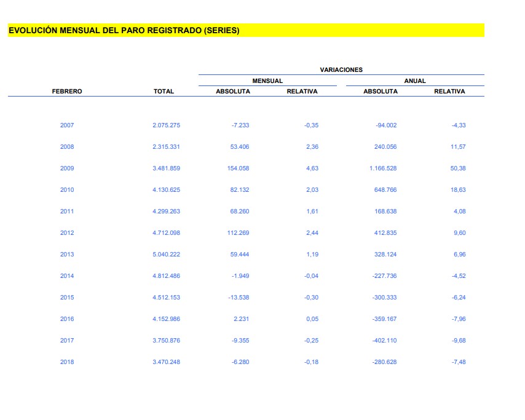Select the annual absolute value -402.110 for 2017
The width and height of the screenshot is (525, 420).
tap(384, 341)
